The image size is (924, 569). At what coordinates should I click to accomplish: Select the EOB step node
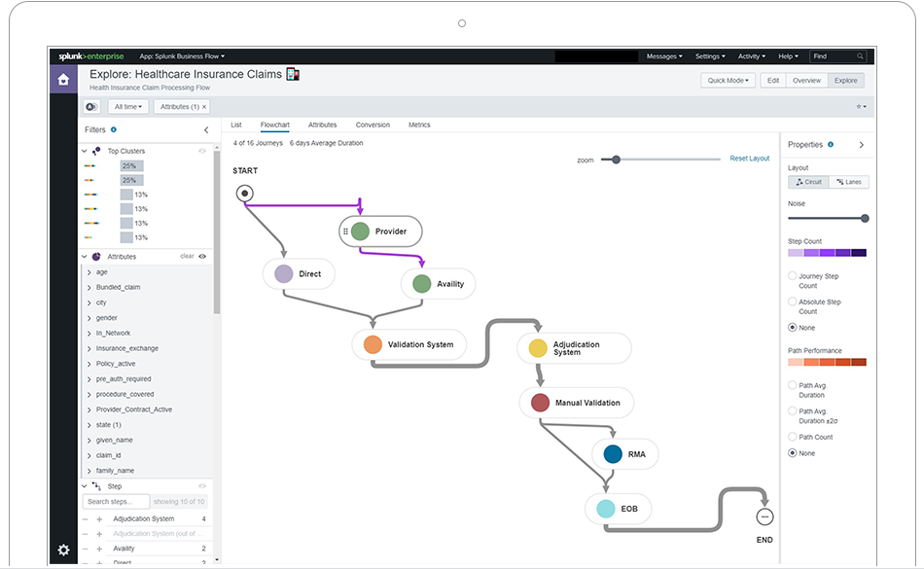click(x=619, y=509)
